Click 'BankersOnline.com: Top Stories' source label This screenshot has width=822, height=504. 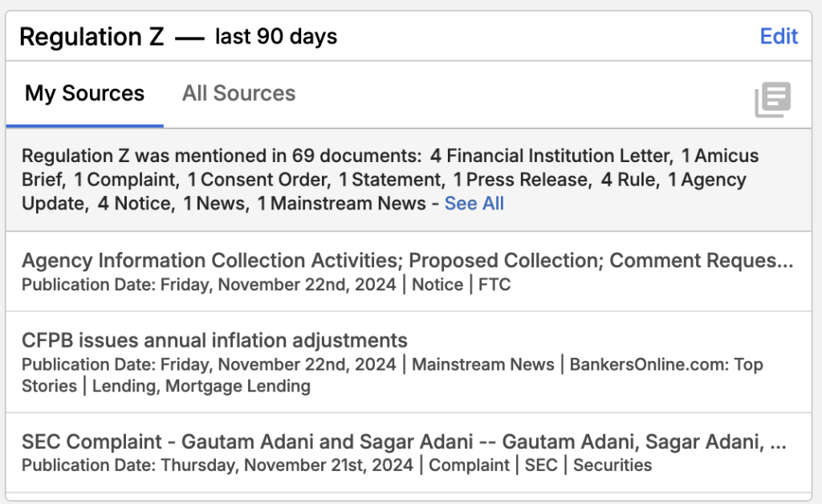point(666,364)
